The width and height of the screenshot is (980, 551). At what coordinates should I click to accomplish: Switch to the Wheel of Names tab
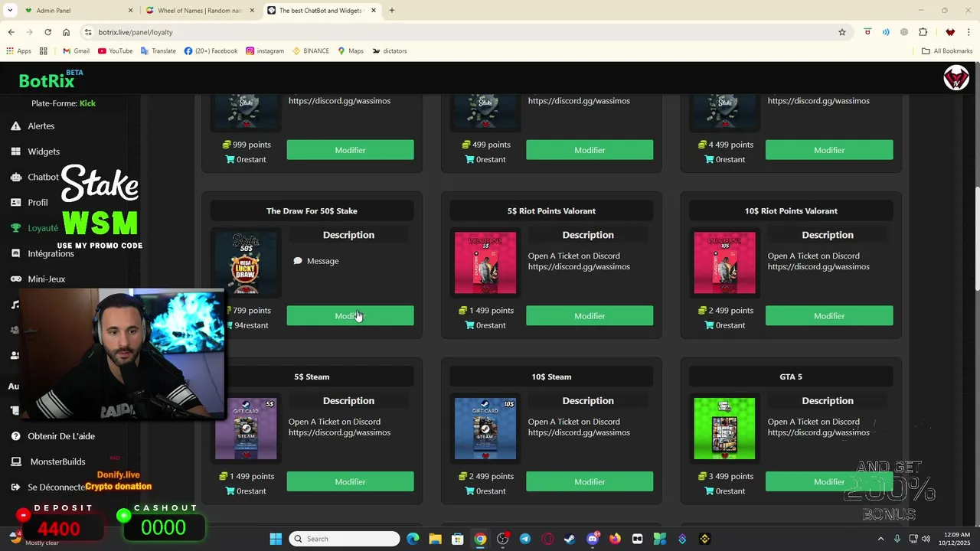click(200, 11)
